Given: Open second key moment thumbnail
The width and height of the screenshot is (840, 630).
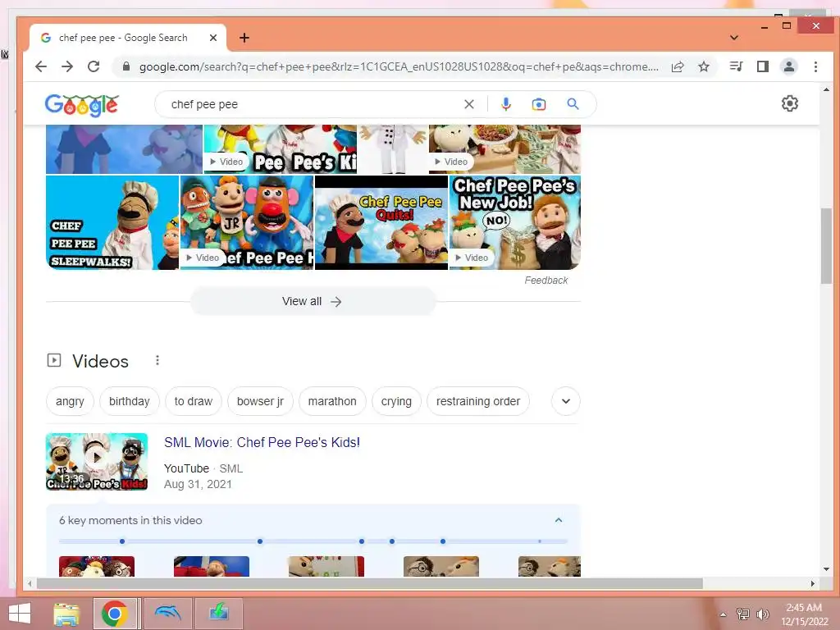Looking at the screenshot, I should pyautogui.click(x=212, y=566).
